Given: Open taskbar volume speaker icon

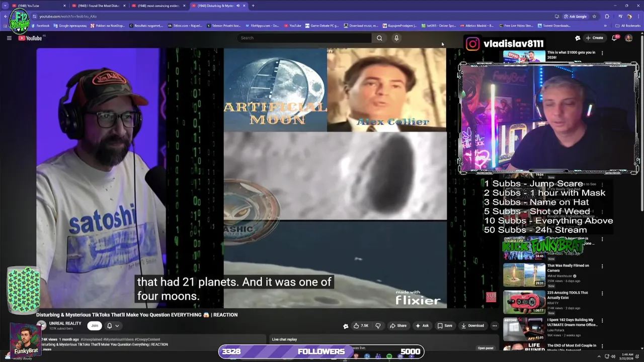Looking at the screenshot, I should [613, 356].
